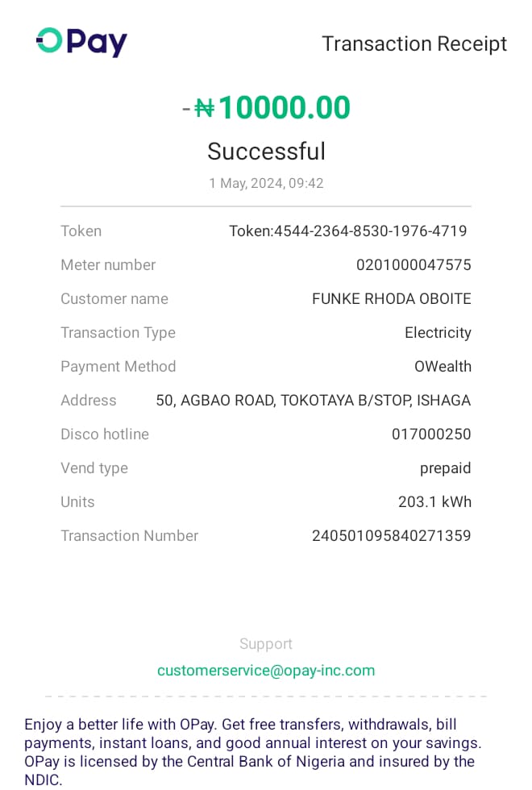Click the Token field label
The height and width of the screenshot is (790, 532).
pyautogui.click(x=81, y=231)
